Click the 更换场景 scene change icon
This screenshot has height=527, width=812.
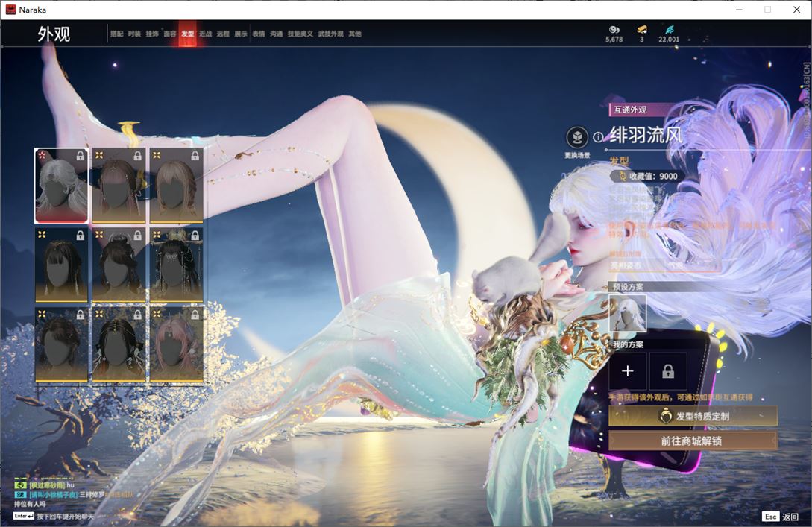click(576, 138)
